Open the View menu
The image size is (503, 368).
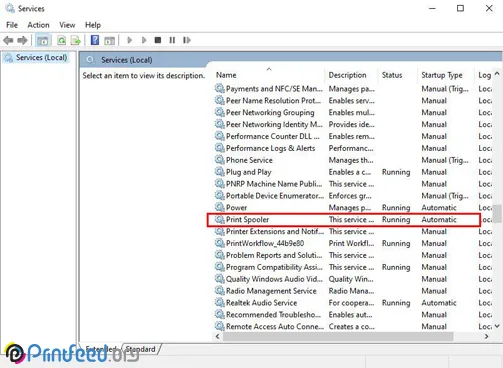point(67,25)
